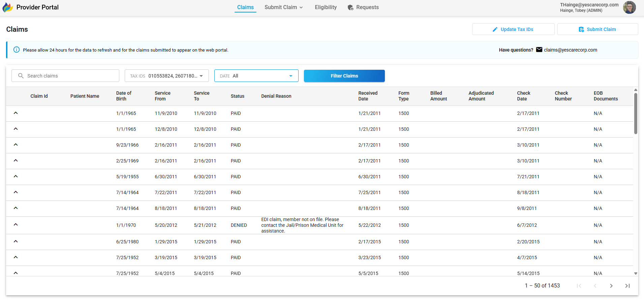Collapse the row with birth date 2/25/1969
644x304 pixels.
pyautogui.click(x=16, y=160)
